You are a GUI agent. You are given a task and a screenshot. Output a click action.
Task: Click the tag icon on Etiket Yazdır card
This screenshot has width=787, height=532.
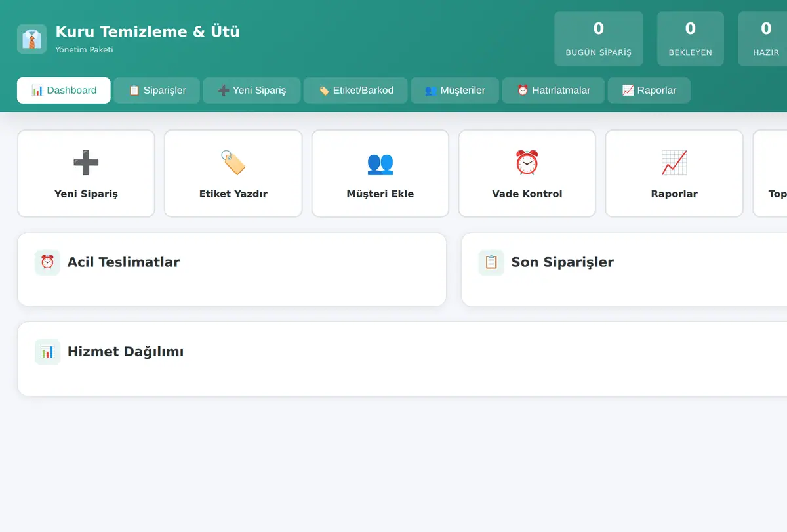point(233,163)
